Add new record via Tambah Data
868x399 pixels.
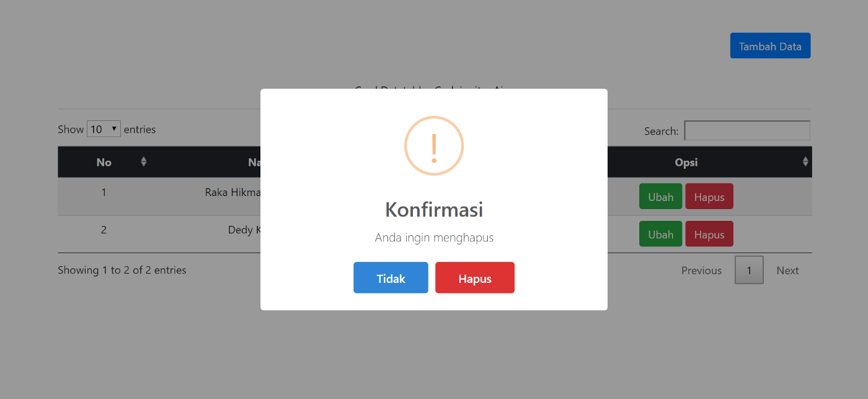[770, 46]
